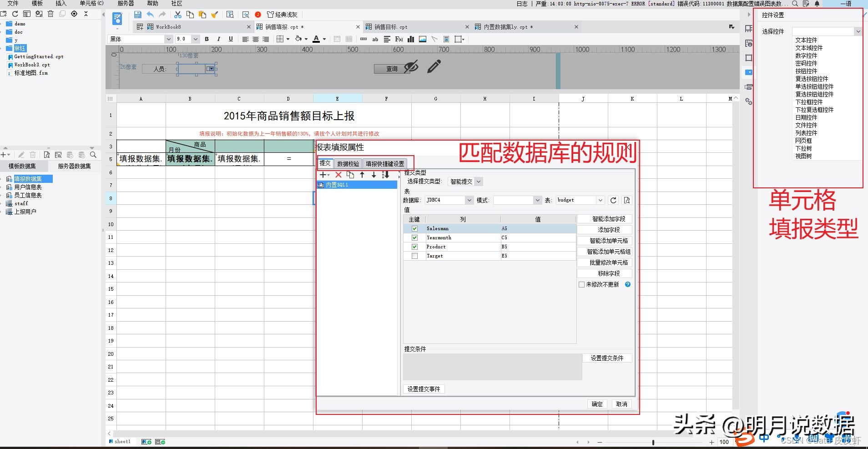The height and width of the screenshot is (449, 868).
Task: Adjust the zoom slider in status bar
Action: (653, 442)
